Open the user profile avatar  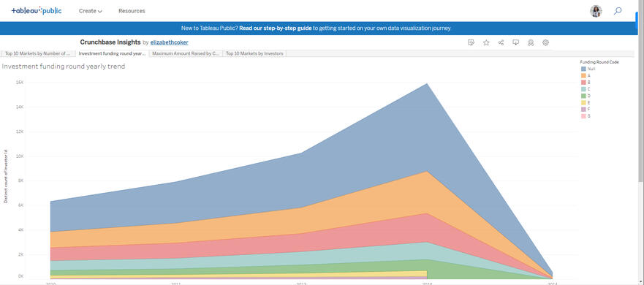(x=596, y=11)
